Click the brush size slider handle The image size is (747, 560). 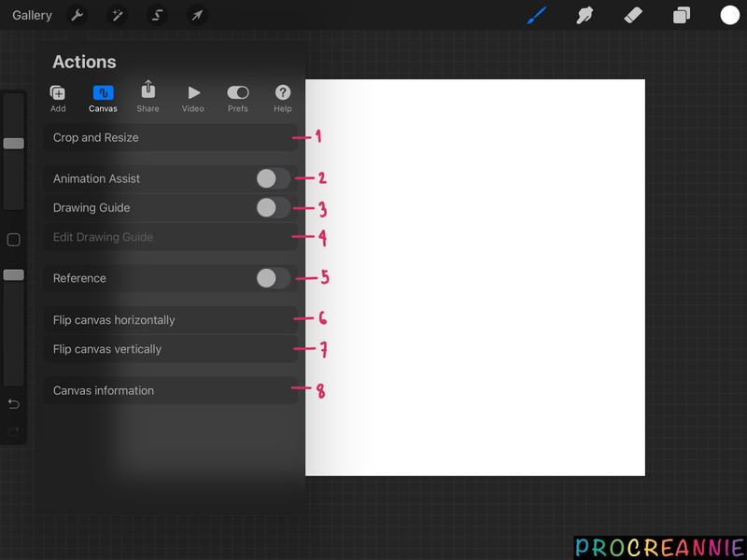click(x=13, y=144)
